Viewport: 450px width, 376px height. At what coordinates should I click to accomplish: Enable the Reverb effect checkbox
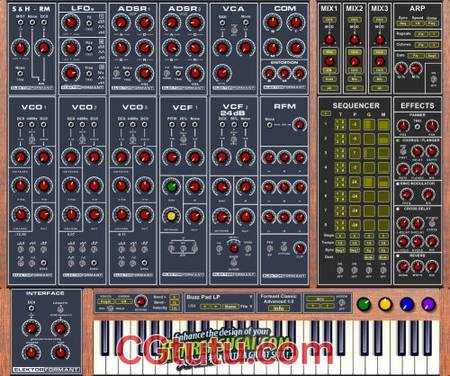(398, 256)
